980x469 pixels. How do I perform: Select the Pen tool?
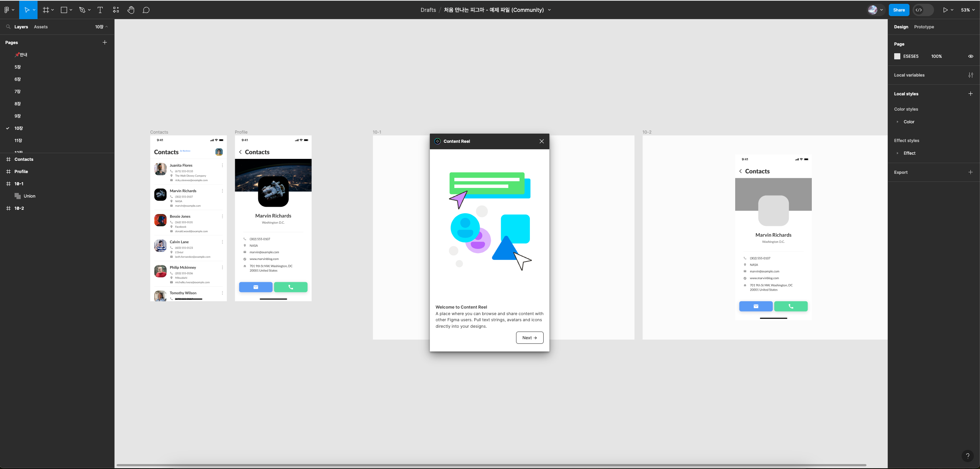82,10
